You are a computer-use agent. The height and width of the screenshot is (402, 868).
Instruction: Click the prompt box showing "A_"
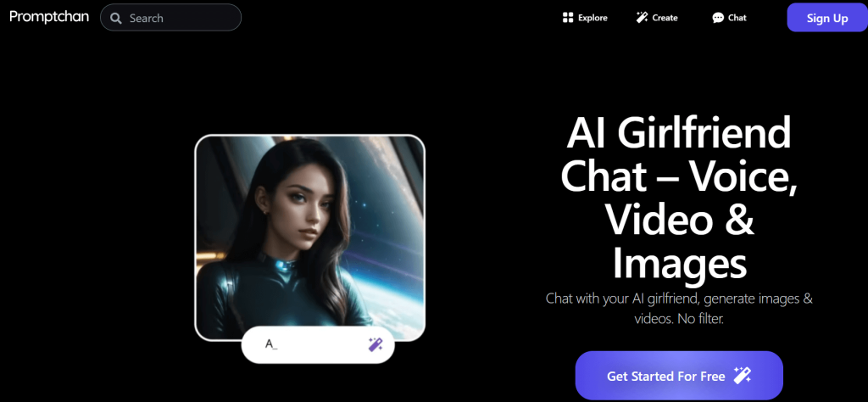click(x=318, y=344)
